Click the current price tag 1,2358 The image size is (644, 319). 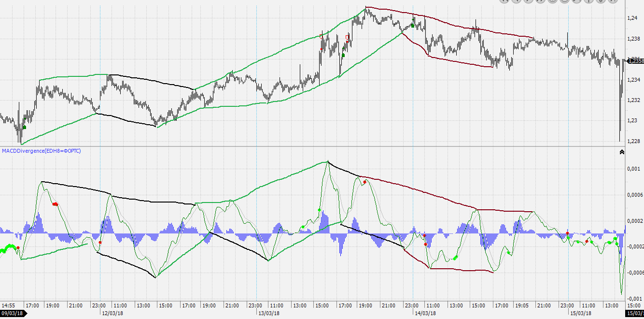(635, 61)
